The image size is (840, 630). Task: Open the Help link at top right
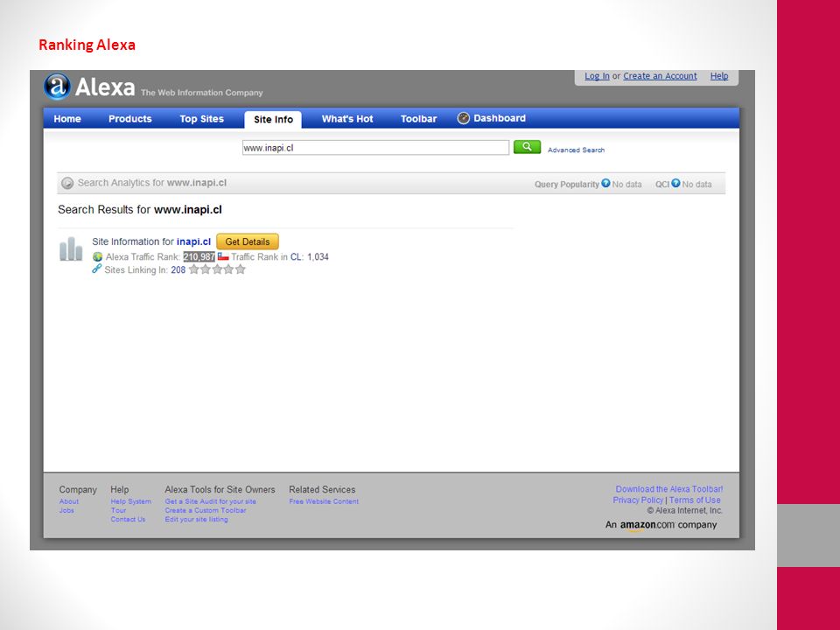pos(719,76)
